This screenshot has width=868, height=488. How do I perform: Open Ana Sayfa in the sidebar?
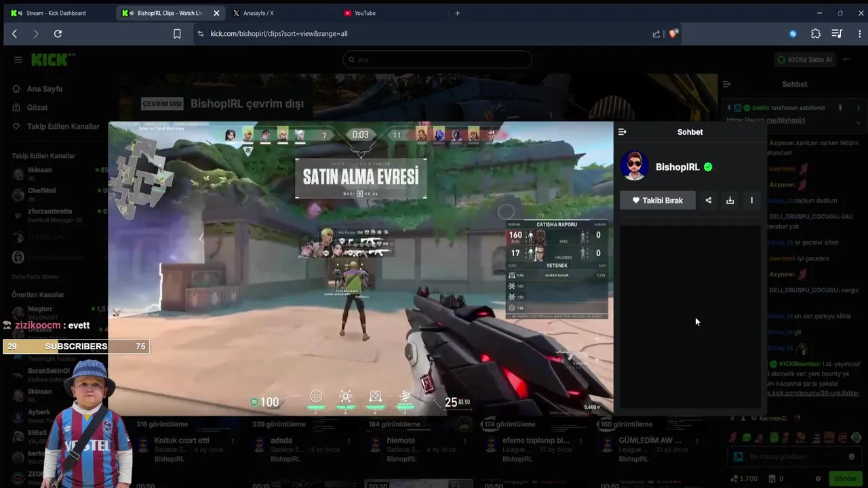click(x=45, y=89)
